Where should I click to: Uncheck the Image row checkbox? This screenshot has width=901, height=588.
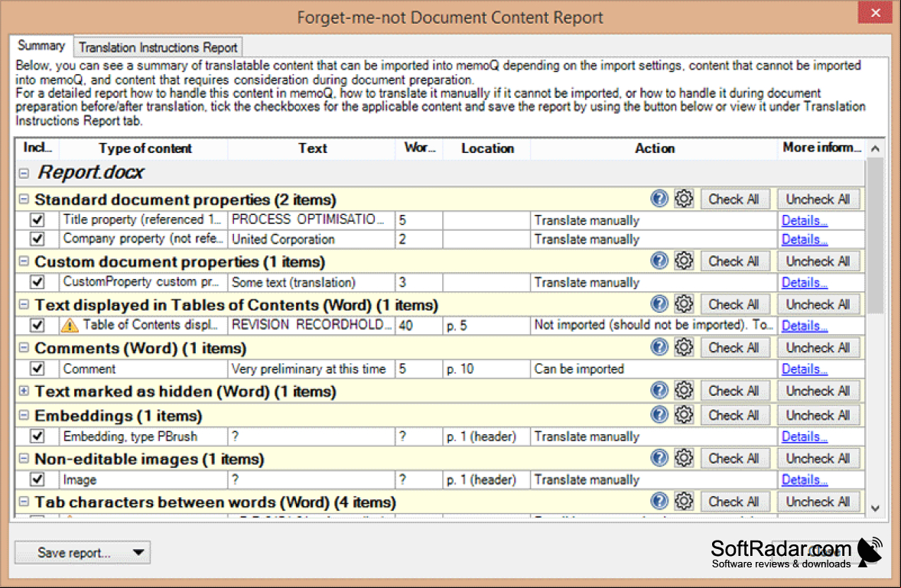point(37,479)
